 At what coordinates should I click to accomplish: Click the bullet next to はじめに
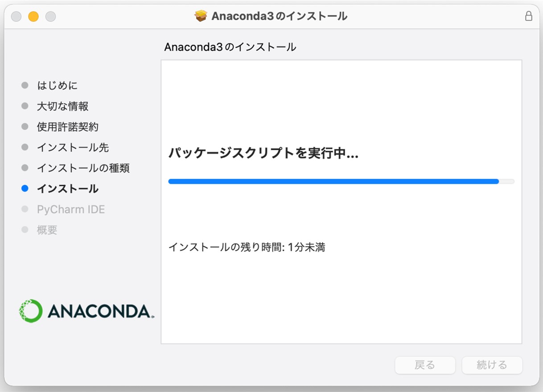pos(25,85)
